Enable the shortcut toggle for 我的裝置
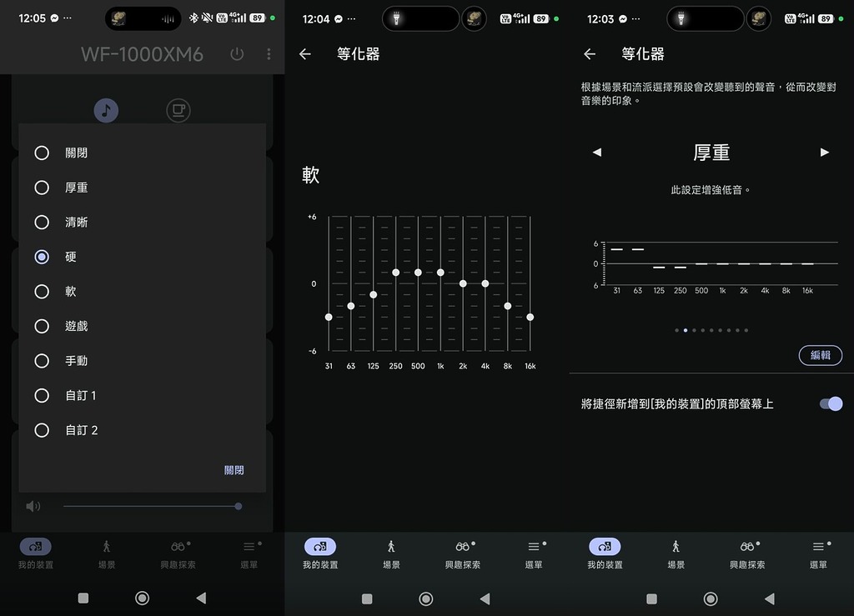The width and height of the screenshot is (854, 616). click(x=831, y=403)
